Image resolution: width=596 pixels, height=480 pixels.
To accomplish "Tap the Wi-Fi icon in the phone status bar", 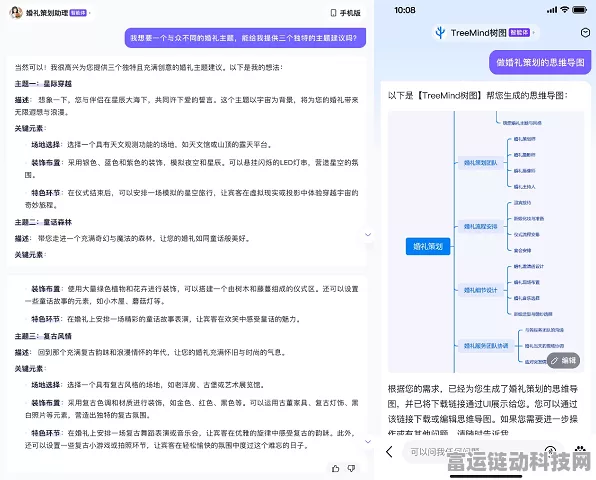I will tap(564, 10).
